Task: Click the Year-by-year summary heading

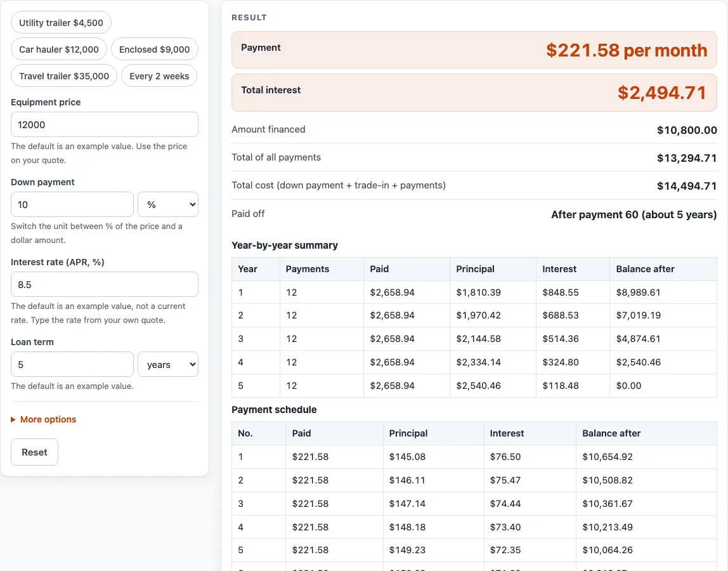Action: coord(285,246)
